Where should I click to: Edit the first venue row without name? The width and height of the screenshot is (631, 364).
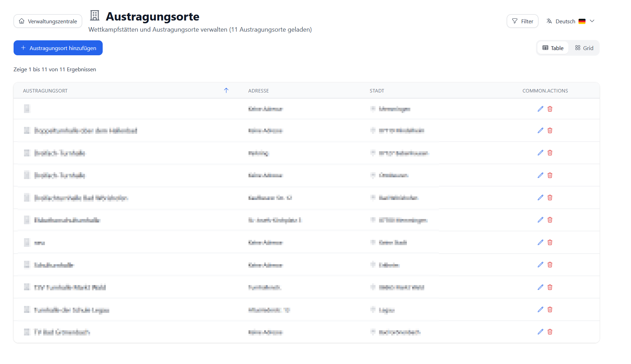[x=541, y=109]
